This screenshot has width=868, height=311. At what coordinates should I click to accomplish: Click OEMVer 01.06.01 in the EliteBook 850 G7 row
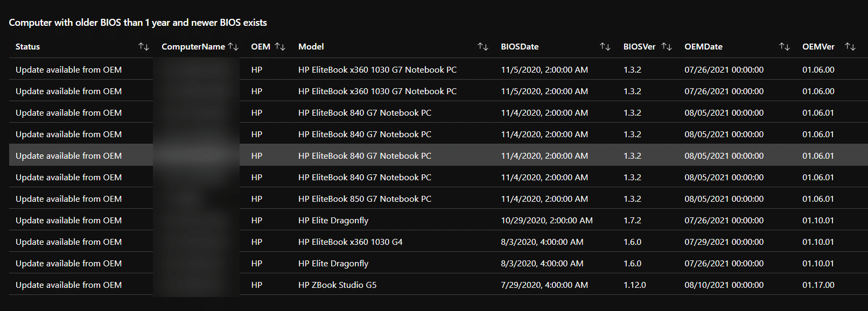coord(818,199)
